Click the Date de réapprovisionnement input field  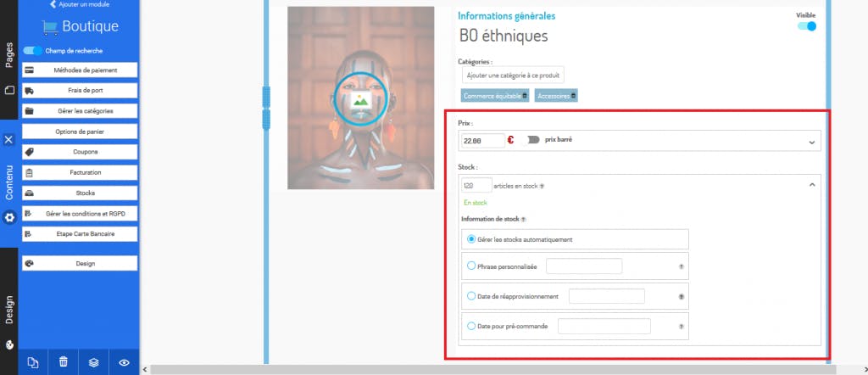tap(607, 296)
